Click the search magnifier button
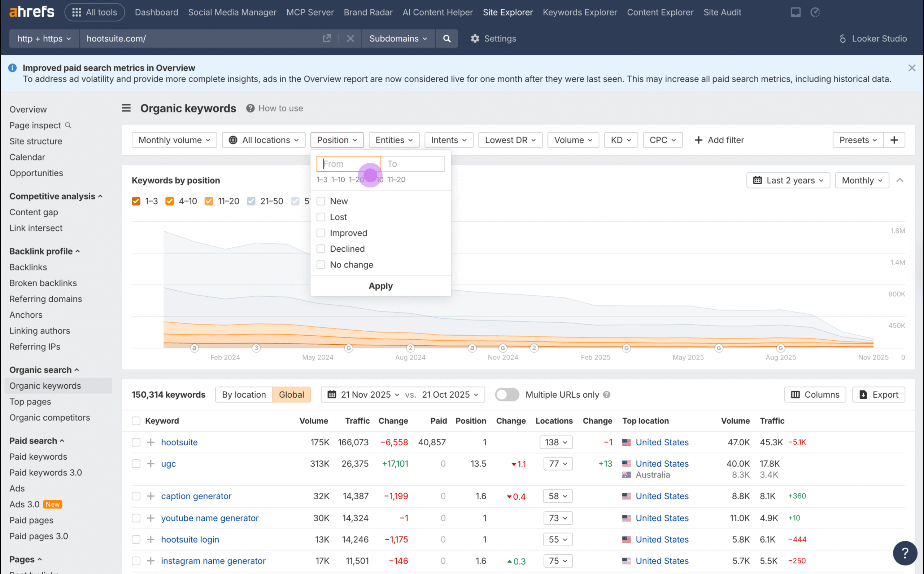 (446, 38)
